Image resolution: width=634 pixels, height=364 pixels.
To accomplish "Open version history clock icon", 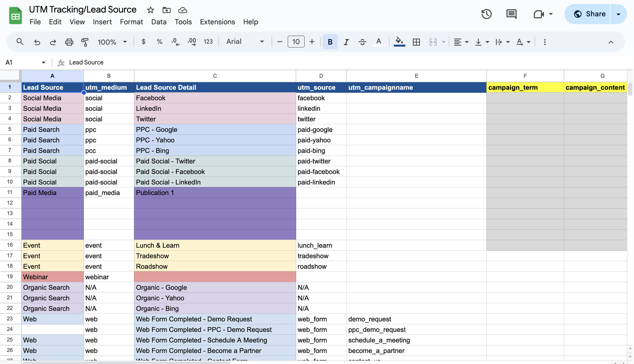I will pos(486,14).
